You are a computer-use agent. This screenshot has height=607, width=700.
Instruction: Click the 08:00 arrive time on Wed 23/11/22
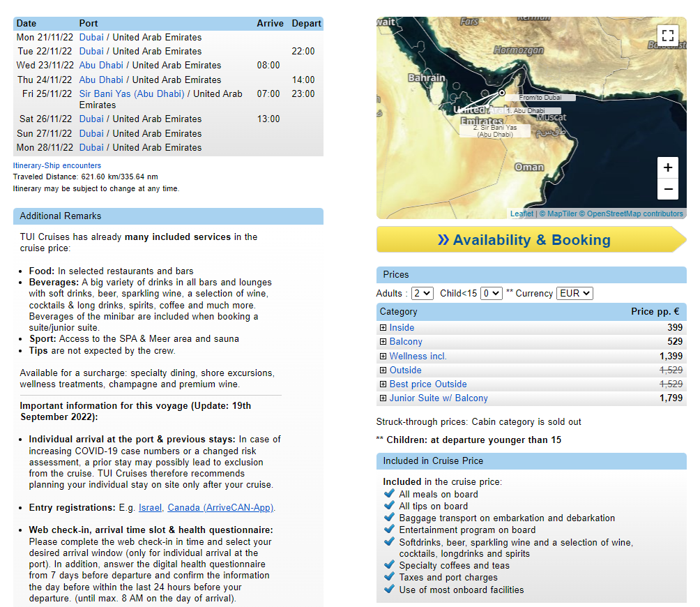tap(268, 65)
